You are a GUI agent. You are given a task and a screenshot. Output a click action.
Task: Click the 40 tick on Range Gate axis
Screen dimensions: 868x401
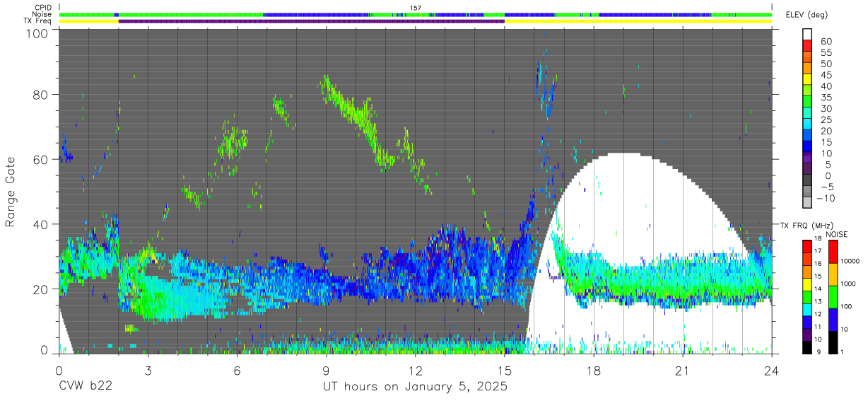tap(40, 225)
